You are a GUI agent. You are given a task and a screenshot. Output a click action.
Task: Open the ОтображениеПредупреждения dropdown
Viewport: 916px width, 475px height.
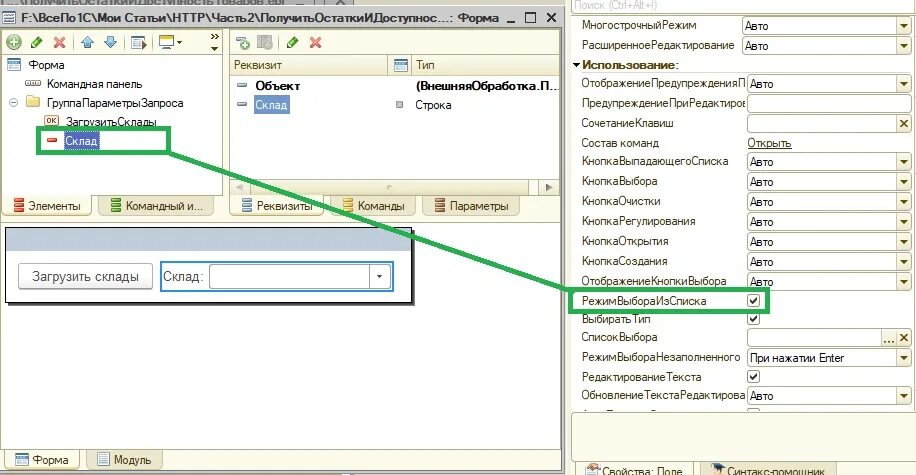904,84
